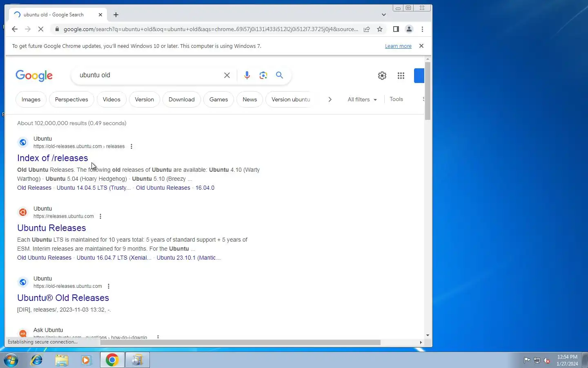Open Chrome's three-dot menu
Image resolution: width=588 pixels, height=368 pixels.
click(422, 29)
